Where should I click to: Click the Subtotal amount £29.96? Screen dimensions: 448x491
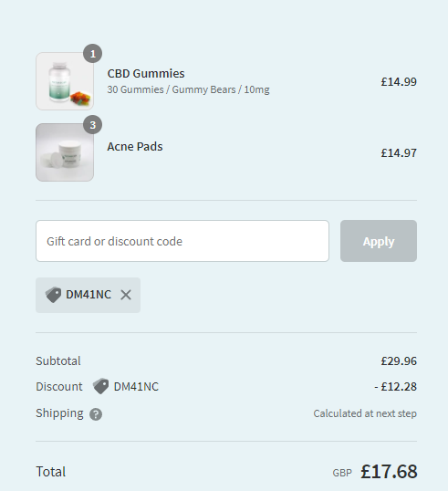pos(399,361)
